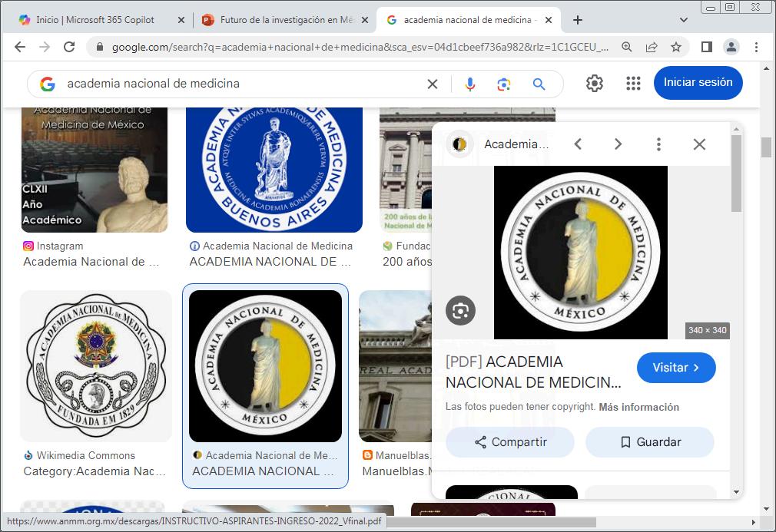This screenshot has height=532, width=776.
Task: Click the preview panel scrollbar thumb
Action: (736, 173)
